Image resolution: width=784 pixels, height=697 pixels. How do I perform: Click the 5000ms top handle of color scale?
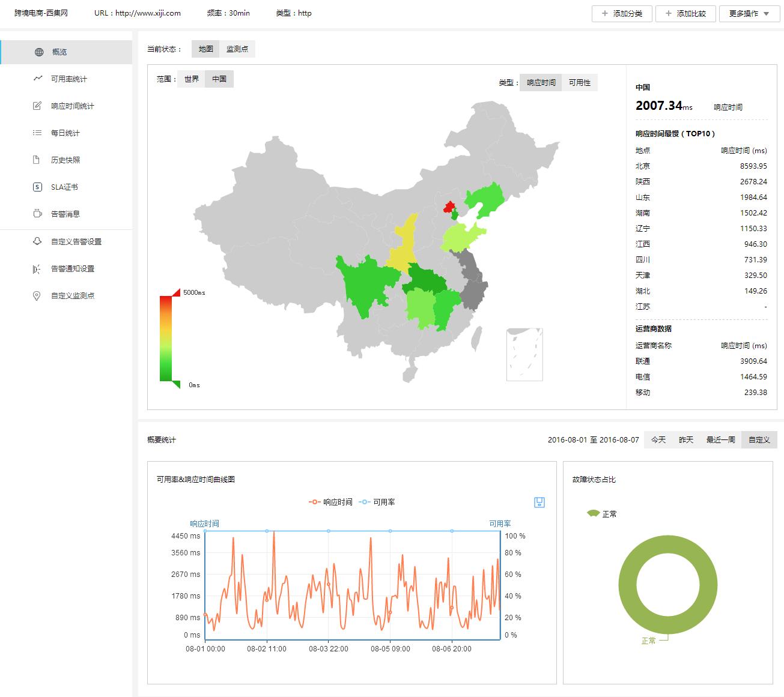(176, 292)
